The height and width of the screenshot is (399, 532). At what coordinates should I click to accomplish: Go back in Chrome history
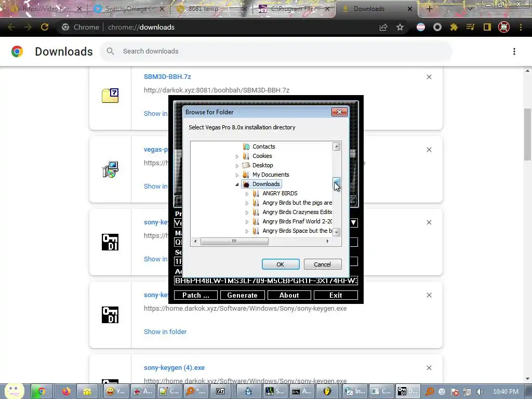click(x=11, y=27)
